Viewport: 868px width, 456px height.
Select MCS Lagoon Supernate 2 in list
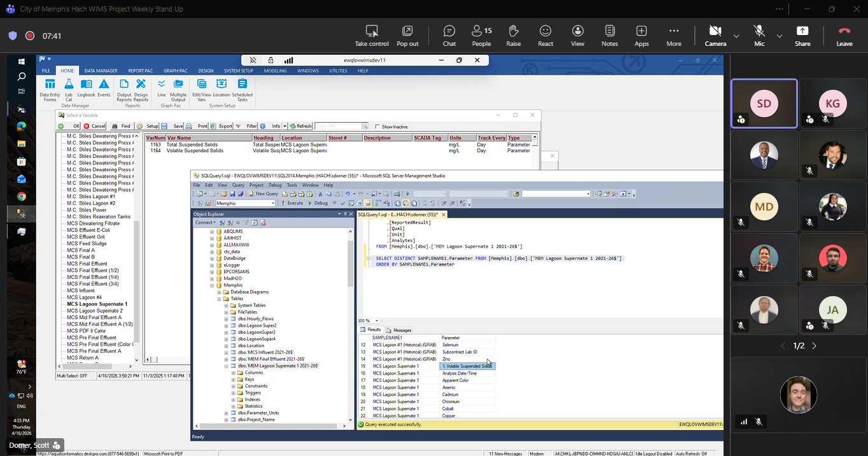(x=94, y=311)
